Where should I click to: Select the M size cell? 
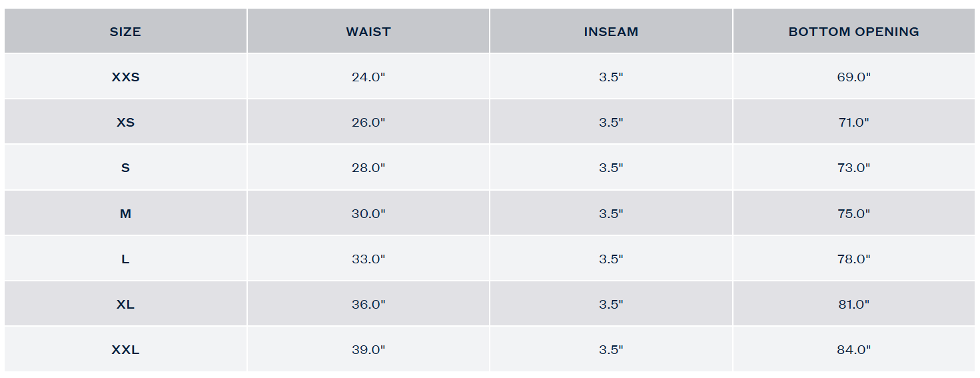coord(125,213)
